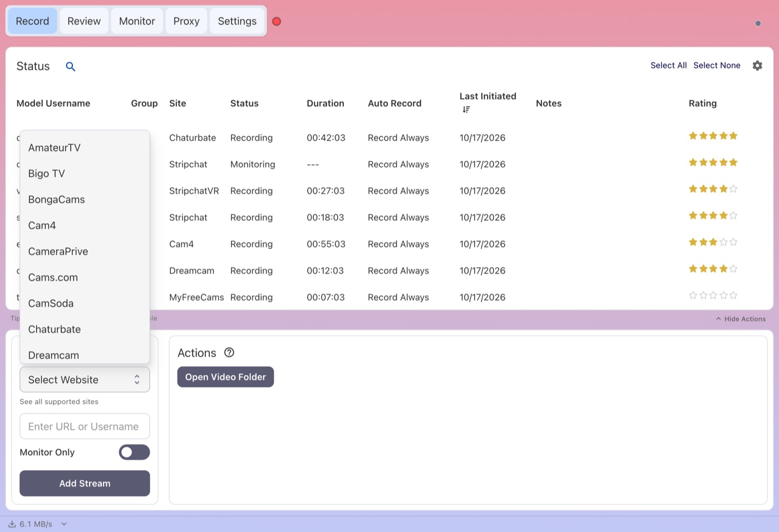The image size is (779, 532).
Task: Open the See all supported sites link
Action: 59,402
